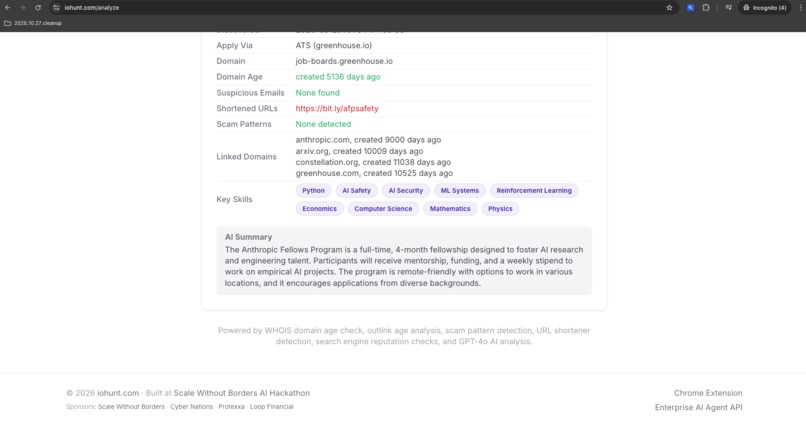806x422 pixels.
Task: Click 'ATS (greenhouse.io)' apply via value
Action: click(x=334, y=46)
